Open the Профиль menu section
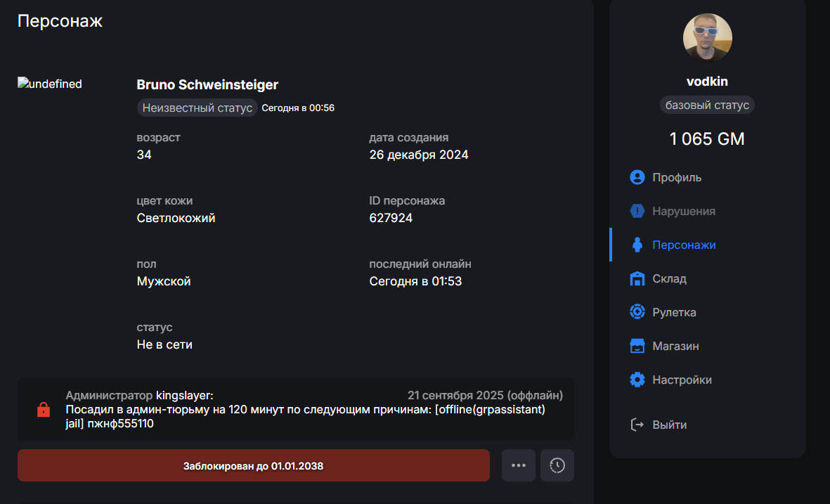Viewport: 830px width, 504px height. tap(676, 177)
